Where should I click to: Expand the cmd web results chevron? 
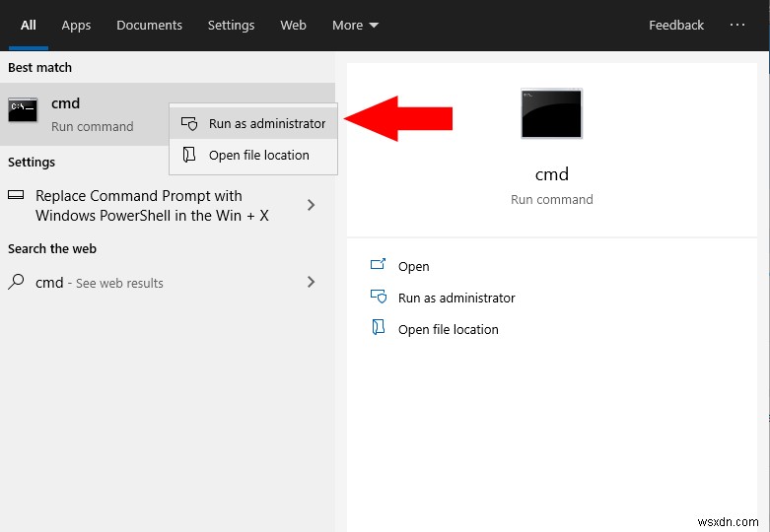(312, 282)
